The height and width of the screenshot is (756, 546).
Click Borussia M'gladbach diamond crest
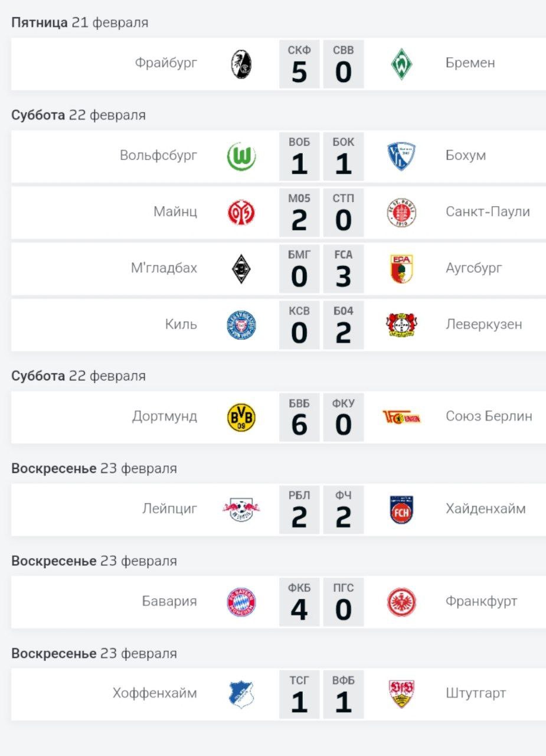[x=241, y=269]
